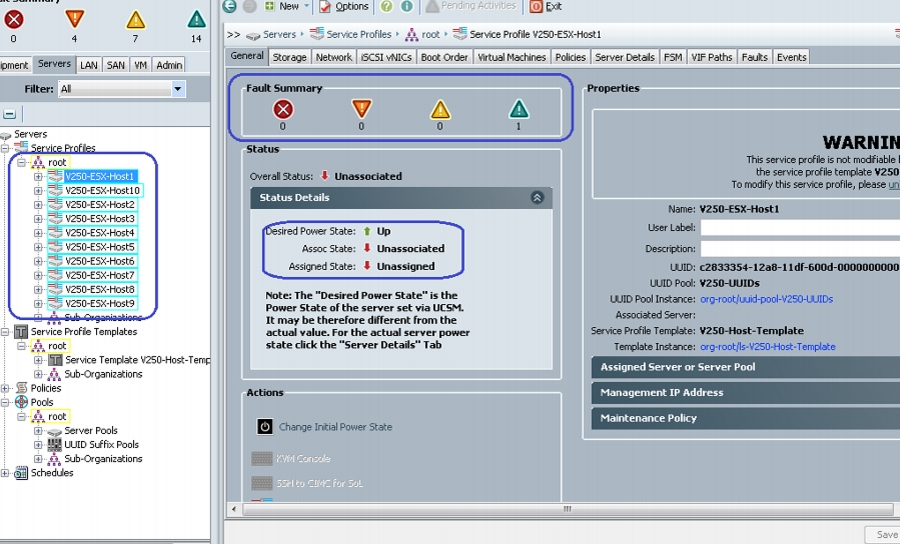The image size is (900, 544).
Task: Switch to the Boot Order tab
Action: pos(444,57)
